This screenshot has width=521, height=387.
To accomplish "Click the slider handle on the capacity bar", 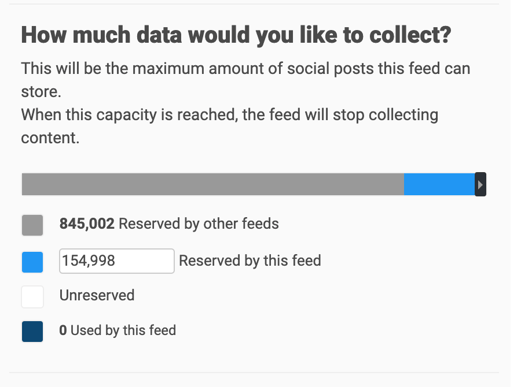I will click(x=480, y=184).
